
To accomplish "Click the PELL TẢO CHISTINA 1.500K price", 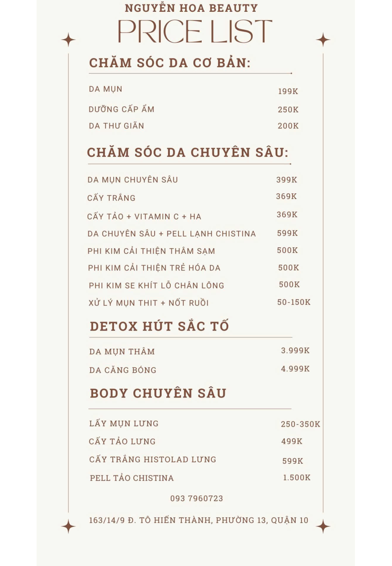I will tap(297, 478).
